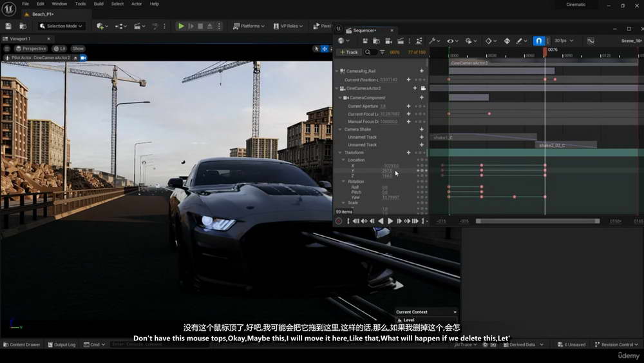Start Play in Editor with green play button
The width and height of the screenshot is (644, 363).
click(181, 26)
